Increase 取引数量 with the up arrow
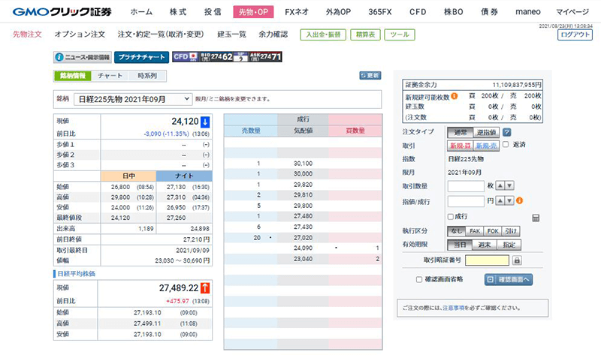The width and height of the screenshot is (601, 364). point(500,186)
